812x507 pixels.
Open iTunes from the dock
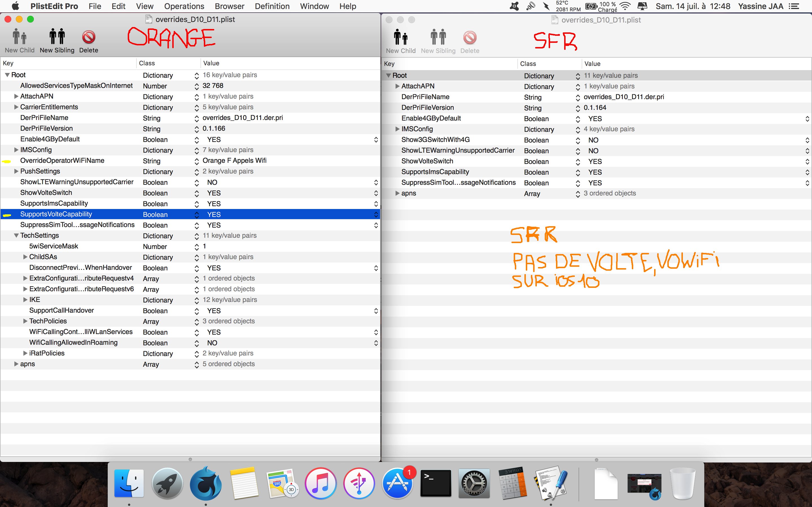point(321,483)
